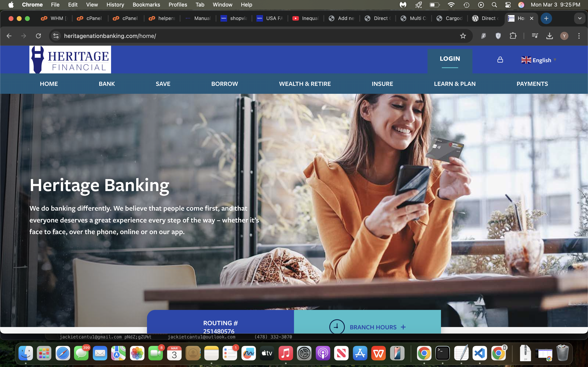This screenshot has width=588, height=367.
Task: Open Chrome three-dot menu
Action: [x=579, y=36]
